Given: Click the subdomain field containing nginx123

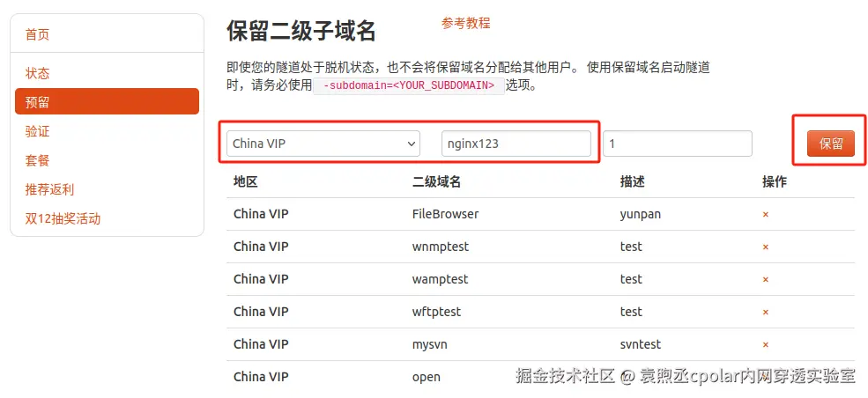Looking at the screenshot, I should (516, 144).
